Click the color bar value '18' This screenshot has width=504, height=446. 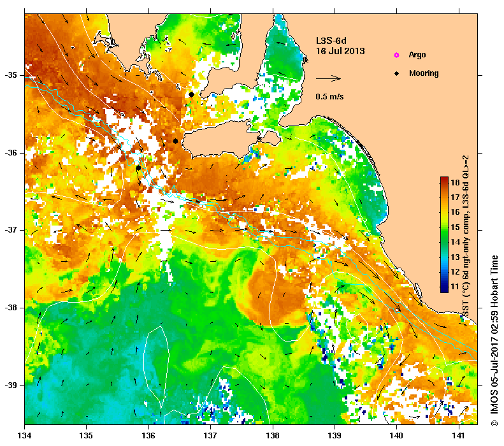[x=455, y=183]
